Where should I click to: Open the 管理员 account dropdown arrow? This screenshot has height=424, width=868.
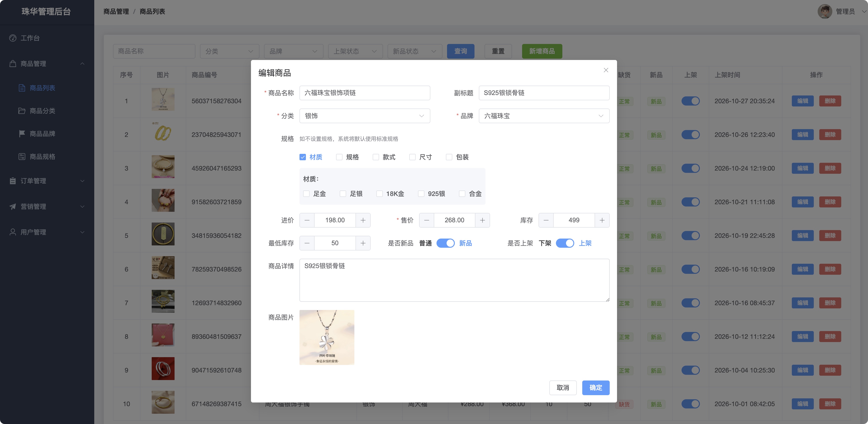point(864,11)
